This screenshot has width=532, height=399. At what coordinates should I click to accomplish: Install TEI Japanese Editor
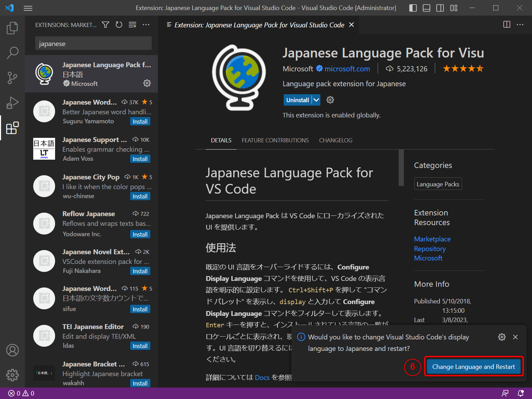140,346
